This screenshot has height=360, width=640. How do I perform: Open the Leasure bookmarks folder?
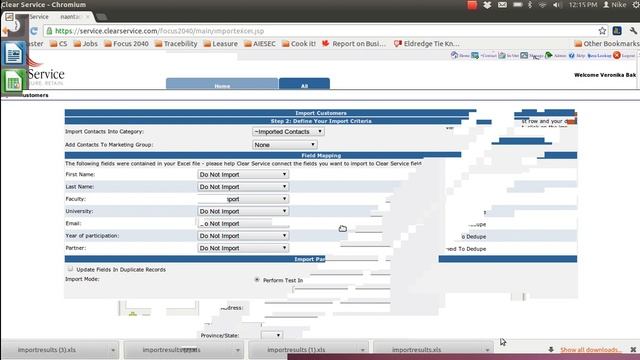coord(220,43)
